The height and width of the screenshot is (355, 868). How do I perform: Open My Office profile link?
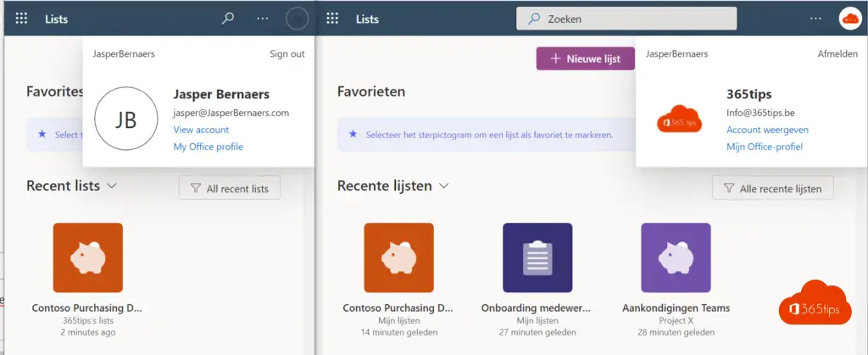point(209,147)
